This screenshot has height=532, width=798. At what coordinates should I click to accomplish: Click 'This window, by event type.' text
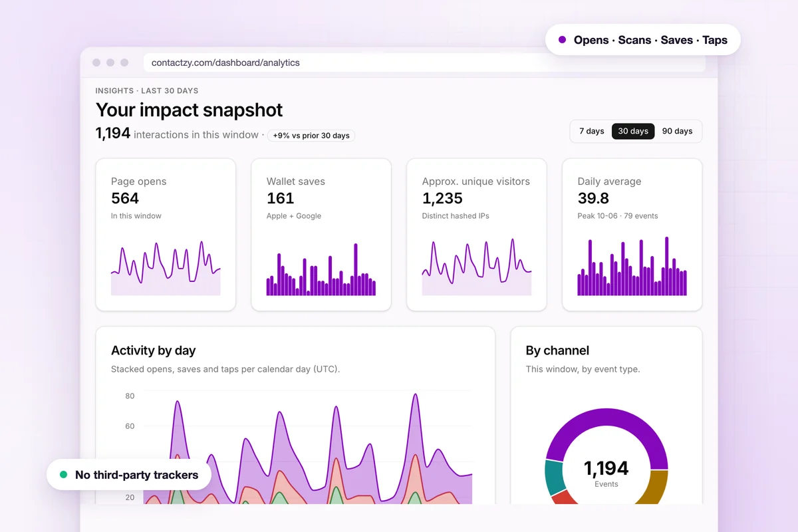(583, 369)
